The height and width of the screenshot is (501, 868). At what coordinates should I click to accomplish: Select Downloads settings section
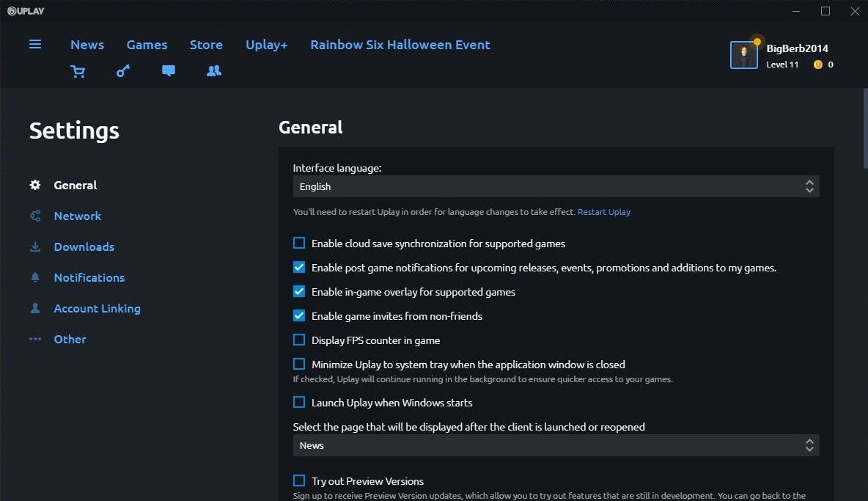coord(84,247)
